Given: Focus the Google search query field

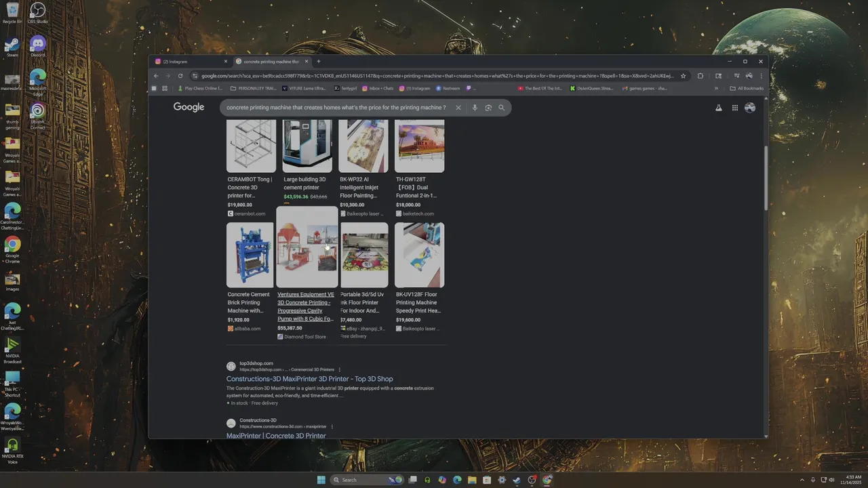Looking at the screenshot, I should click(336, 108).
